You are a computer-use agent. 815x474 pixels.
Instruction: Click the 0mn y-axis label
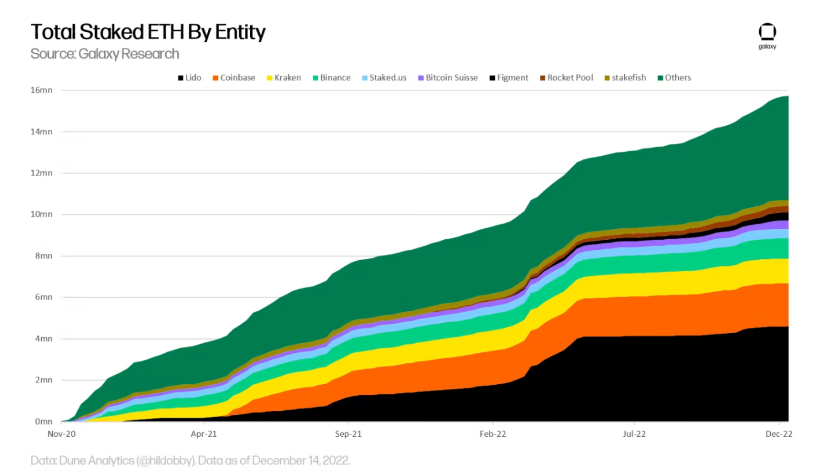point(44,422)
